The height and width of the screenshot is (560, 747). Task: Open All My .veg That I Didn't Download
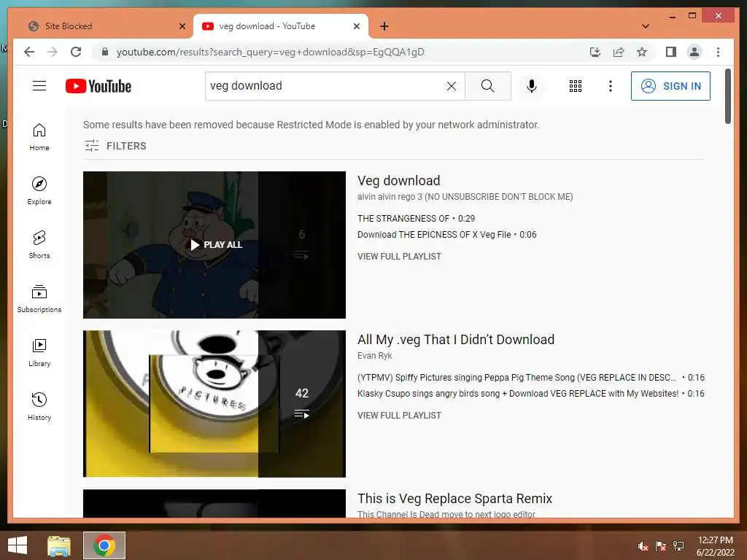point(456,340)
